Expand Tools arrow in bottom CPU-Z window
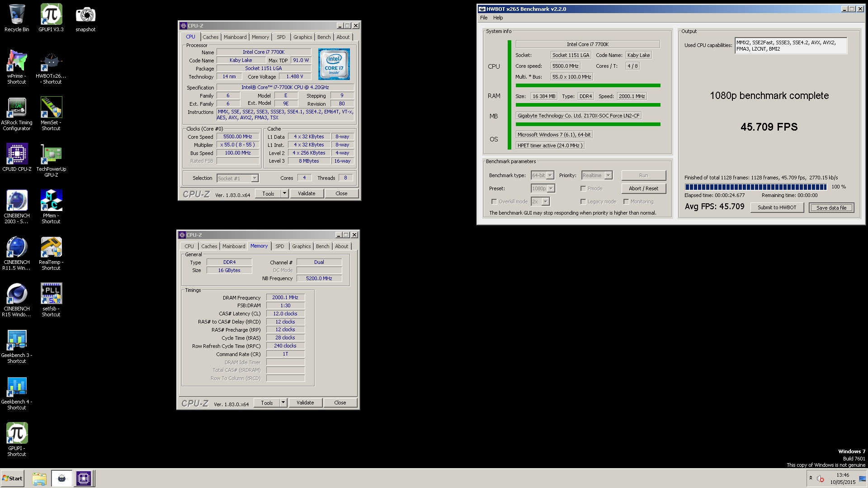868x488 pixels. (283, 403)
